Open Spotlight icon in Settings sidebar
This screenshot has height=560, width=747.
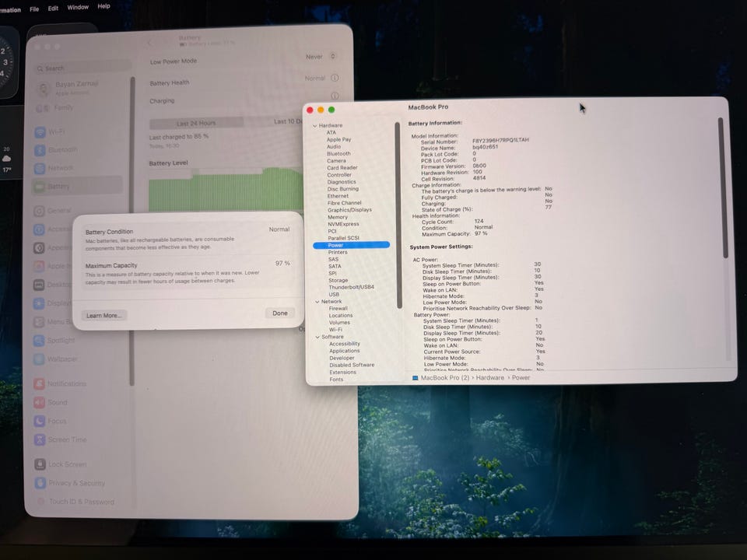(39, 341)
